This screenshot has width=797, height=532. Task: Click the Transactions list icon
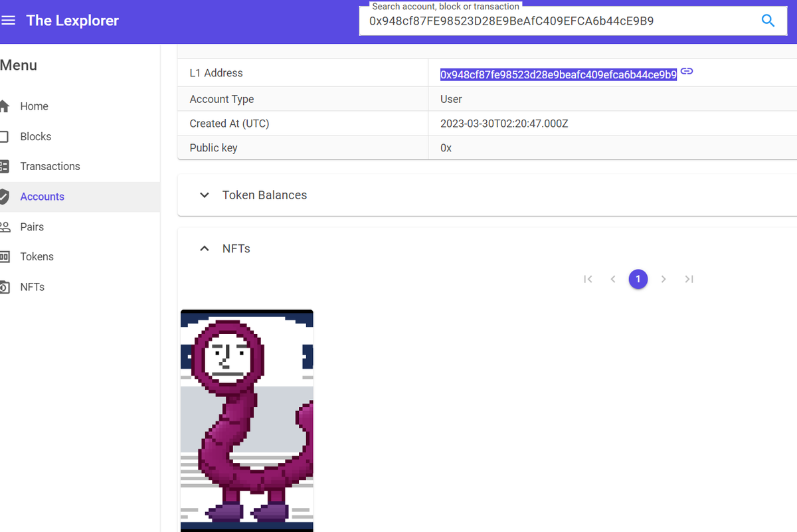point(4,166)
